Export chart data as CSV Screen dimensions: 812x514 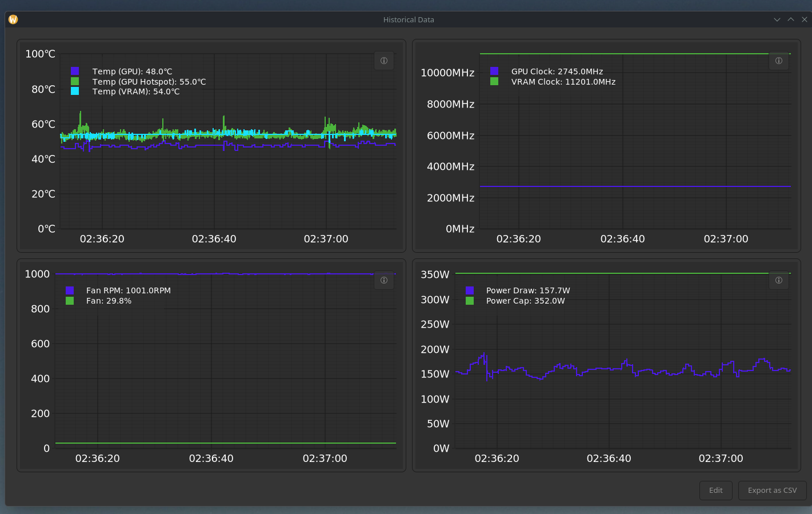tap(772, 491)
